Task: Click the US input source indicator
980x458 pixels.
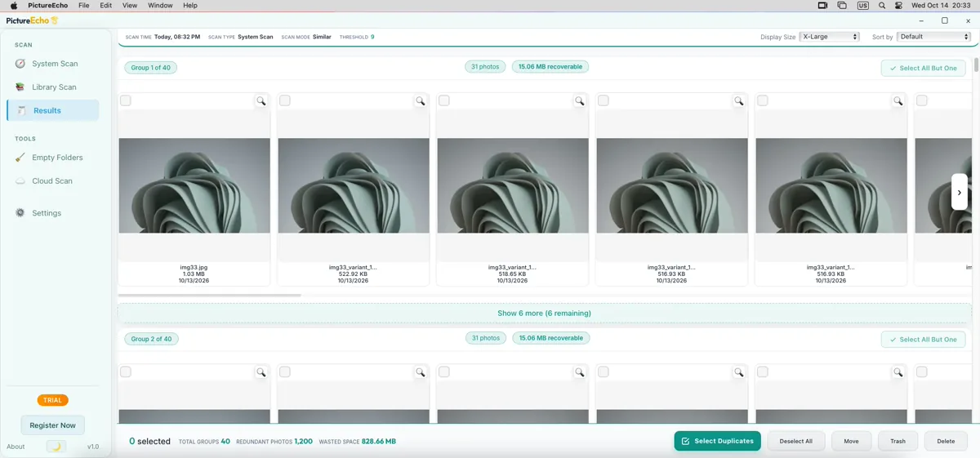Action: coord(863,6)
